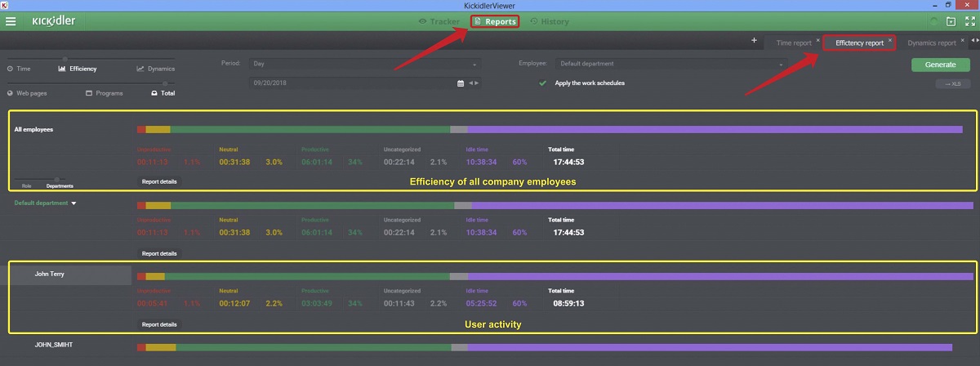Open Report details for John Terry
Viewport: 980px width, 366px height.
(159, 324)
